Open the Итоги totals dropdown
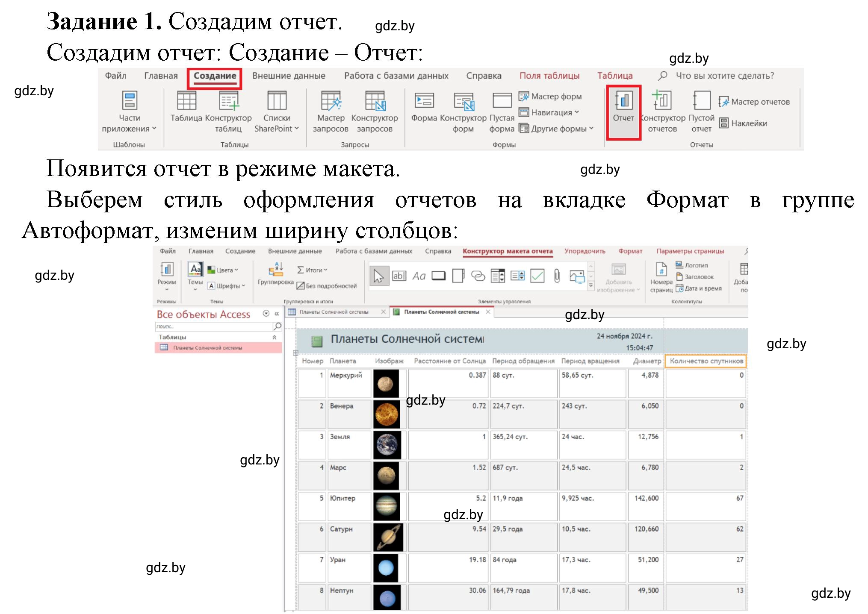This screenshot has height=614, width=868. pos(312,270)
